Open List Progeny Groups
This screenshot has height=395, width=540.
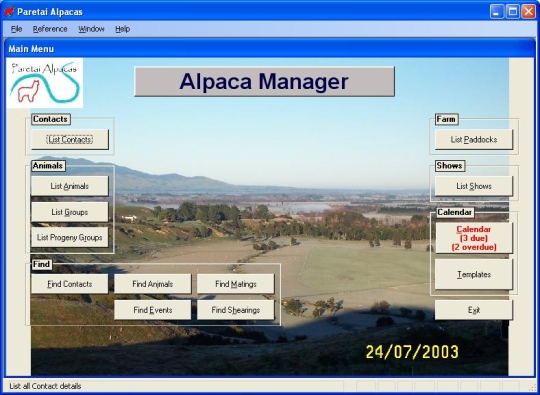70,237
